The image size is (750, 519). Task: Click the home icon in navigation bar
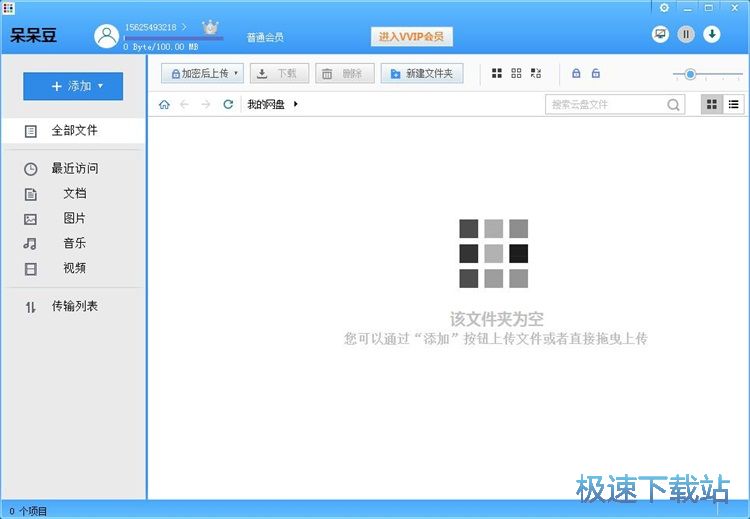click(164, 104)
